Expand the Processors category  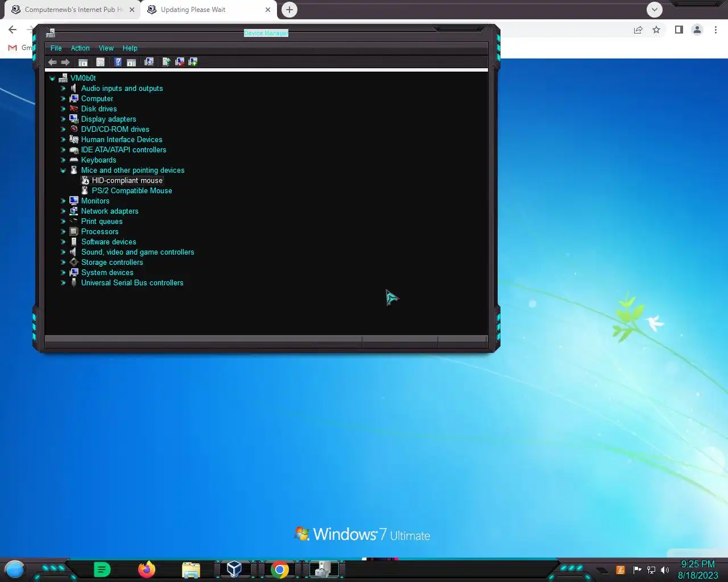coord(63,232)
